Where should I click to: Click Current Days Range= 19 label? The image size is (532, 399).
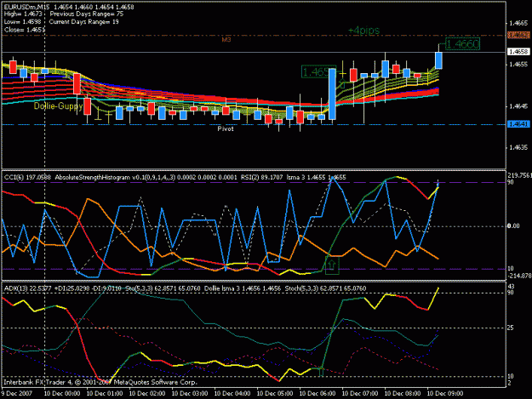pos(83,22)
